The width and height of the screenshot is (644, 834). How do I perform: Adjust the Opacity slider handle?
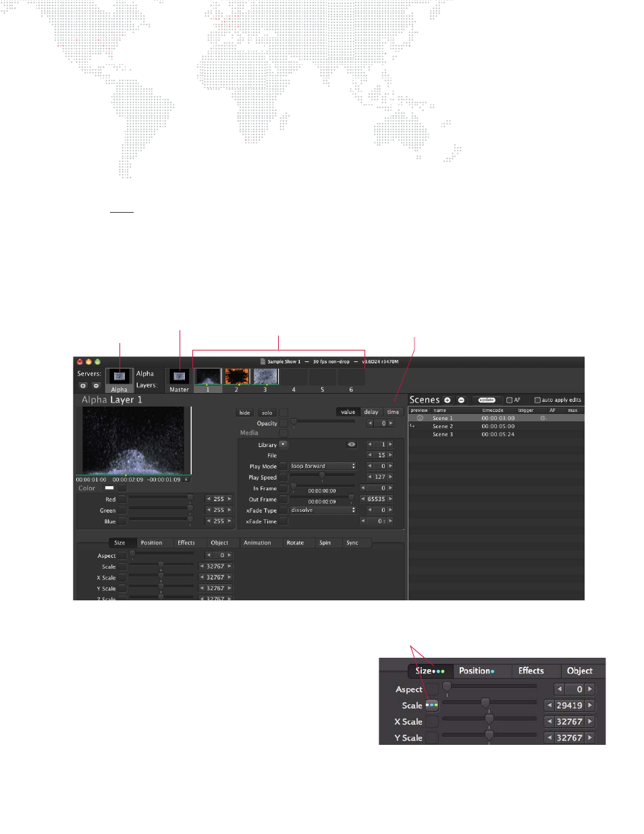tap(294, 422)
